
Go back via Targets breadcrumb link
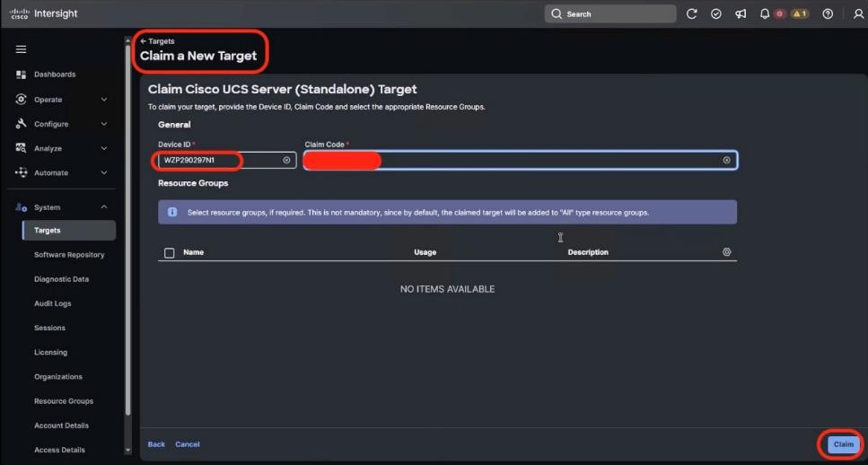click(157, 41)
